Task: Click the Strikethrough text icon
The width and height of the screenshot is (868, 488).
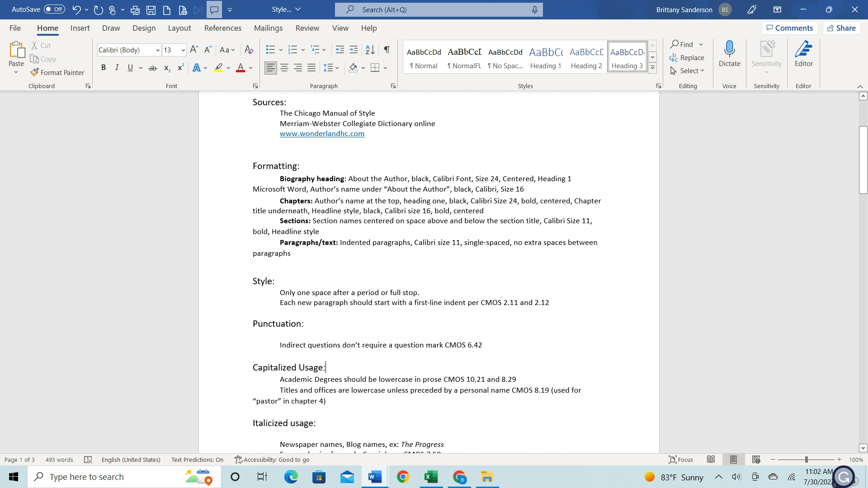Action: coord(153,68)
